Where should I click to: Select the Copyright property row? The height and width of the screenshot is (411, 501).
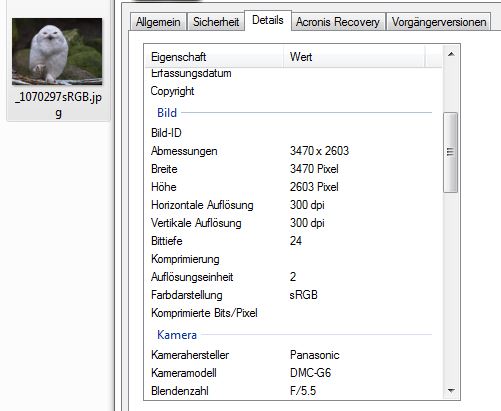pyautogui.click(x=293, y=91)
